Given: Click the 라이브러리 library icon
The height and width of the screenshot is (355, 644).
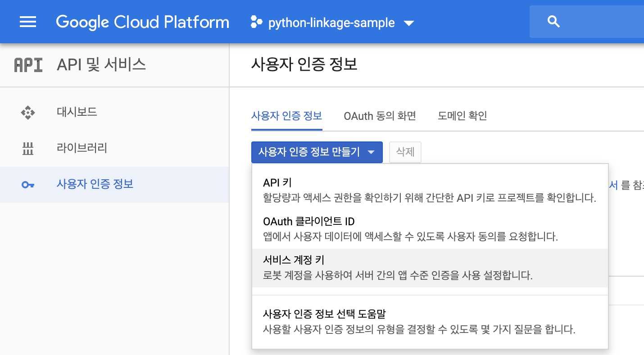Looking at the screenshot, I should (28, 148).
